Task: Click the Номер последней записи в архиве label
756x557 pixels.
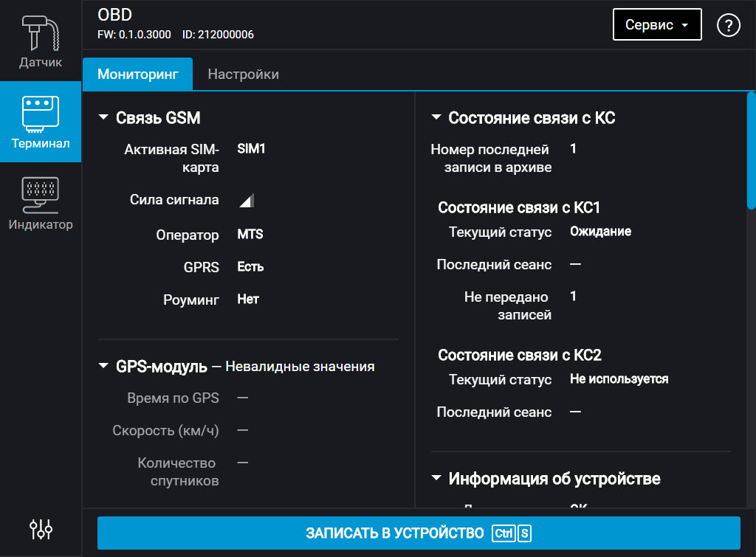Action: coord(491,158)
